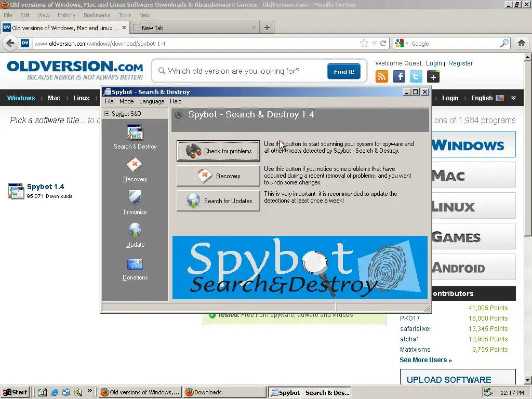The image size is (532, 399).
Task: Open Search & Destroy in Spybot sidebar
Action: (135, 137)
